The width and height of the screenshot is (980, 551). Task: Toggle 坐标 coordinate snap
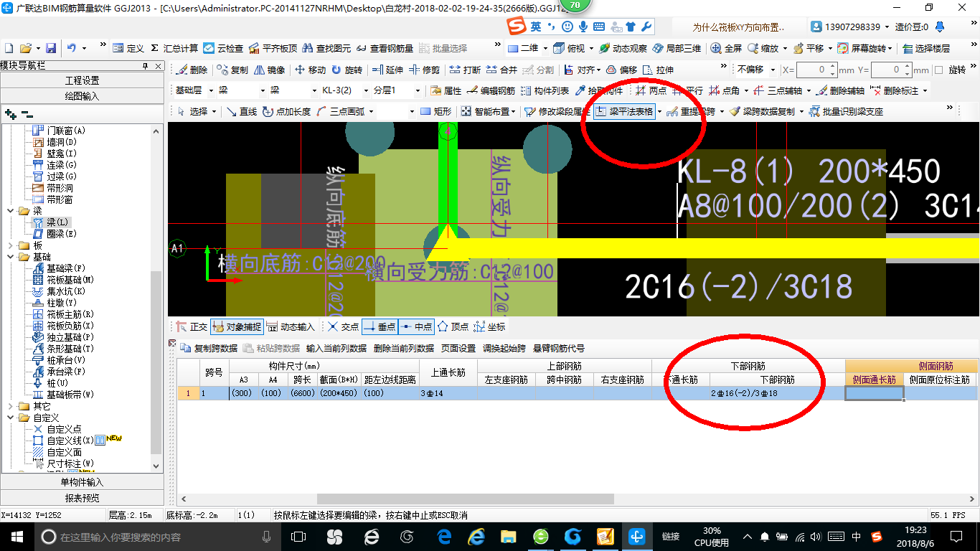[x=489, y=326]
